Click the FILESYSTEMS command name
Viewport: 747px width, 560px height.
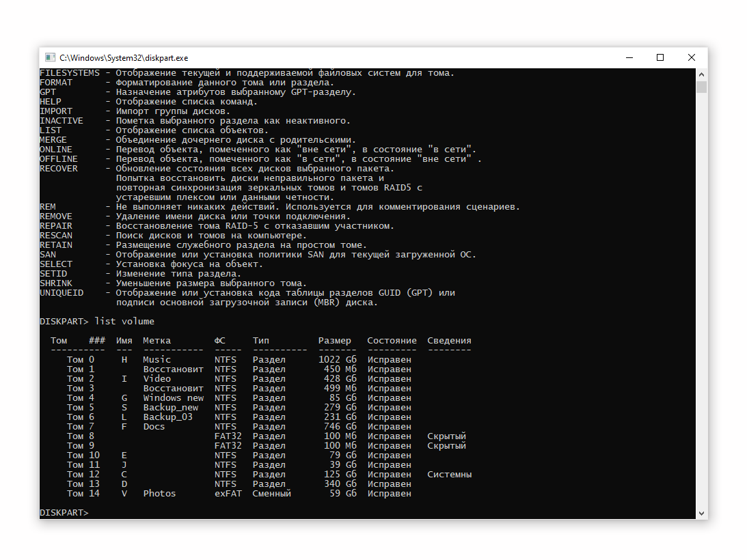click(x=70, y=73)
